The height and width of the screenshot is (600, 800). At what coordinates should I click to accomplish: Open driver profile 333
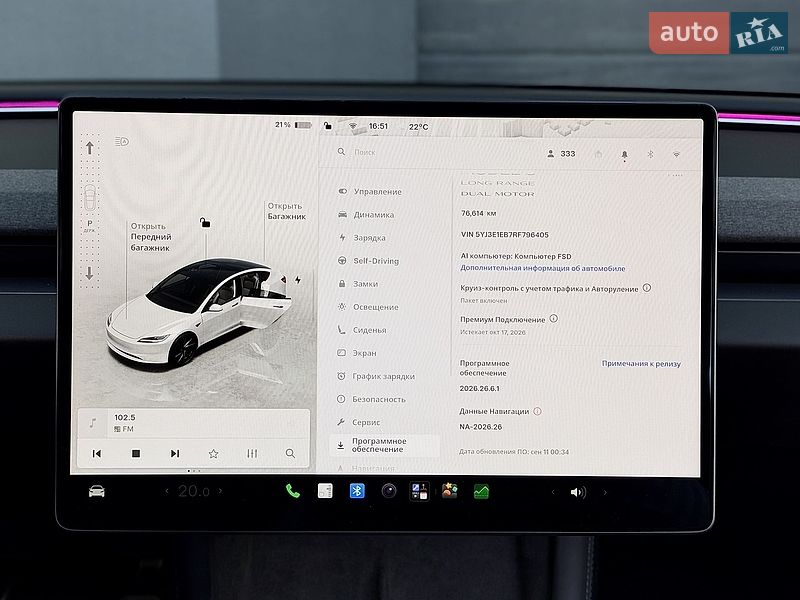pos(561,154)
